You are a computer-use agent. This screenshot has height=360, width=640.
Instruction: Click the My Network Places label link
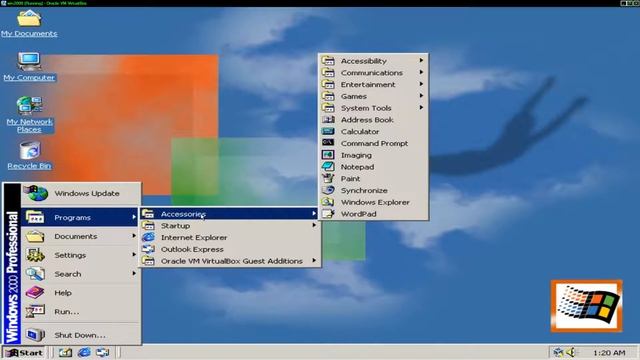click(x=29, y=125)
